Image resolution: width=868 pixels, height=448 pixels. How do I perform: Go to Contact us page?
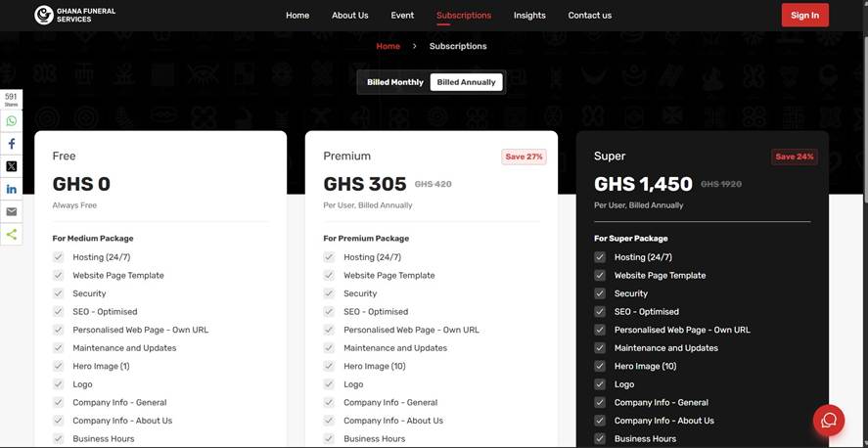tap(589, 16)
